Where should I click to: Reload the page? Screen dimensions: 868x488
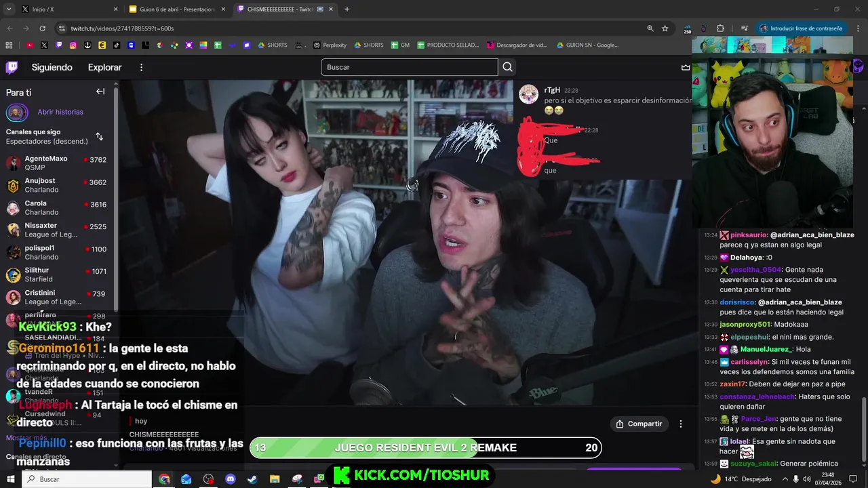pyautogui.click(x=42, y=28)
